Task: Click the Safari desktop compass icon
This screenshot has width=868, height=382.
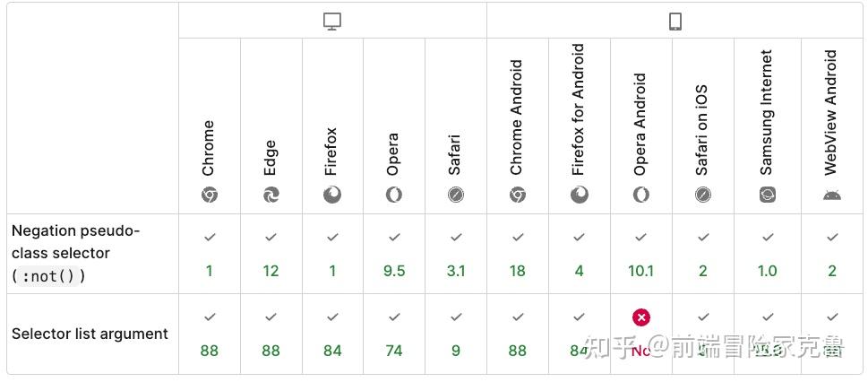Action: click(456, 195)
